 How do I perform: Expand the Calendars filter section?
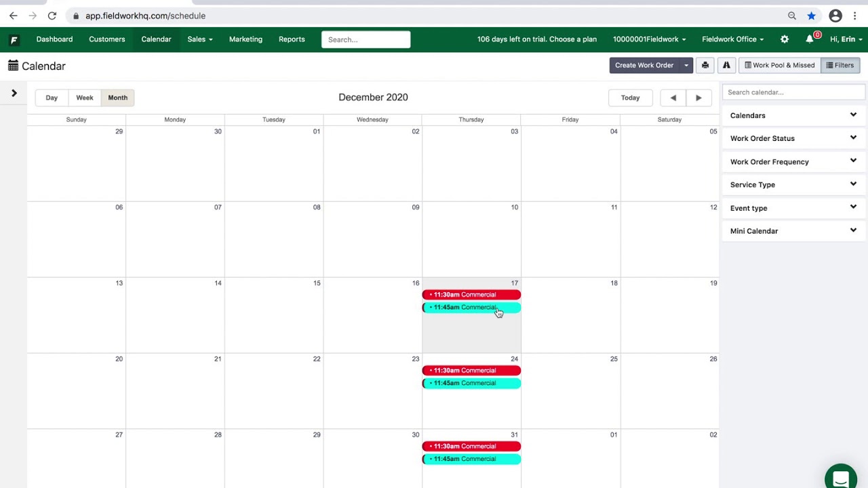793,115
